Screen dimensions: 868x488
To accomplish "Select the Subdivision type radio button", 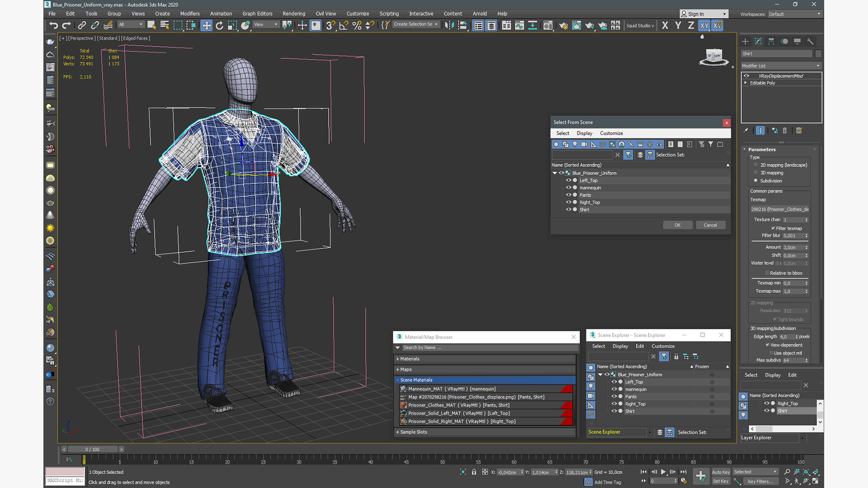I will point(755,181).
